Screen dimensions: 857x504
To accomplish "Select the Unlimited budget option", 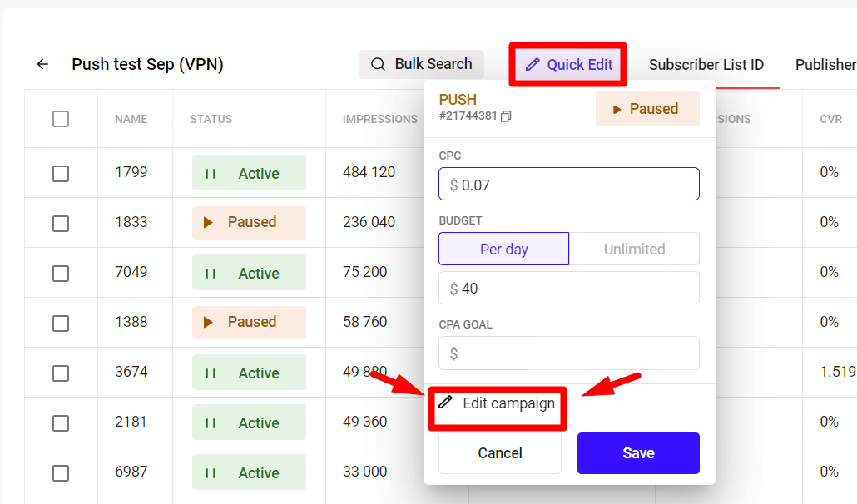I will (634, 249).
